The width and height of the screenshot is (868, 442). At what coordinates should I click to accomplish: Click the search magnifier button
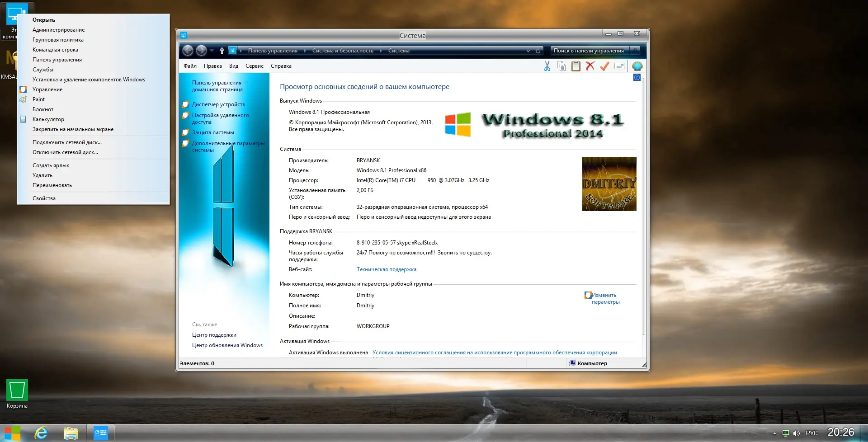tap(635, 51)
